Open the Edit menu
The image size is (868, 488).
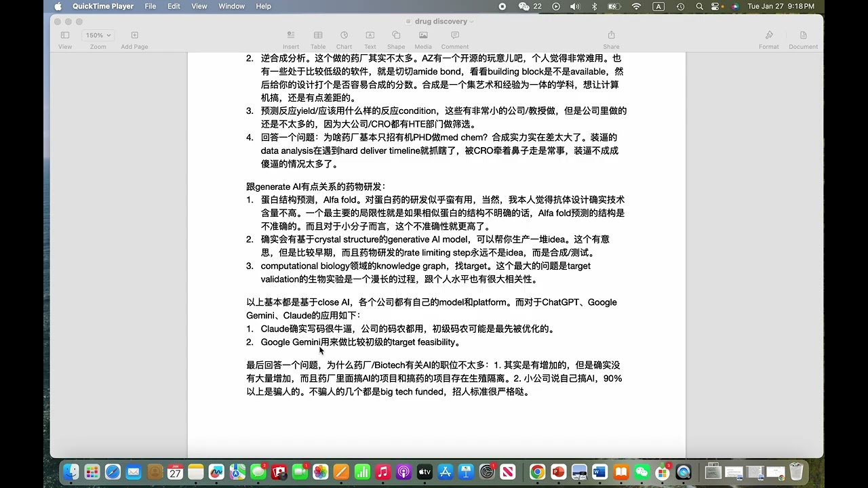(174, 6)
